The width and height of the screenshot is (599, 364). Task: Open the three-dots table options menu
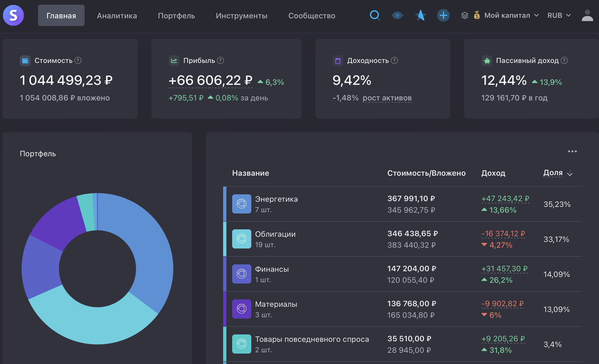point(572,151)
